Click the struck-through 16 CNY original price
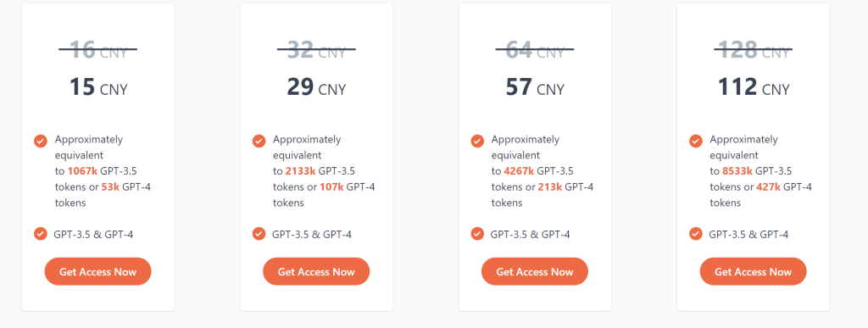 click(x=98, y=50)
